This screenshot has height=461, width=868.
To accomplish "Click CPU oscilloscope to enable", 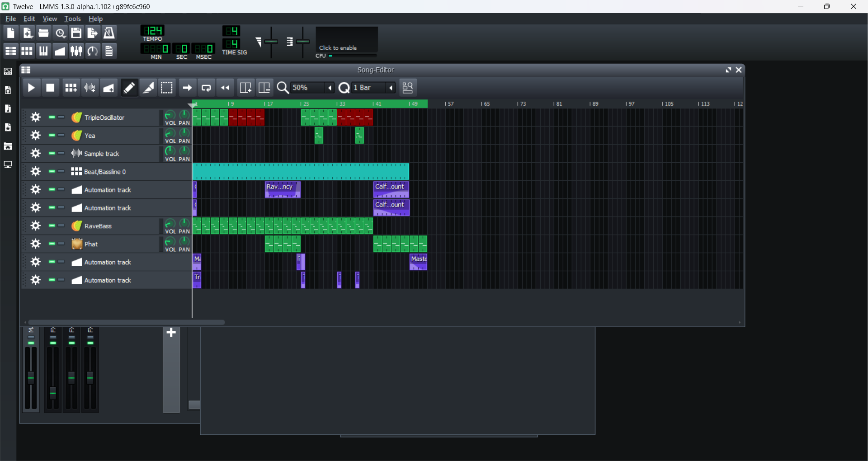I will 347,40.
